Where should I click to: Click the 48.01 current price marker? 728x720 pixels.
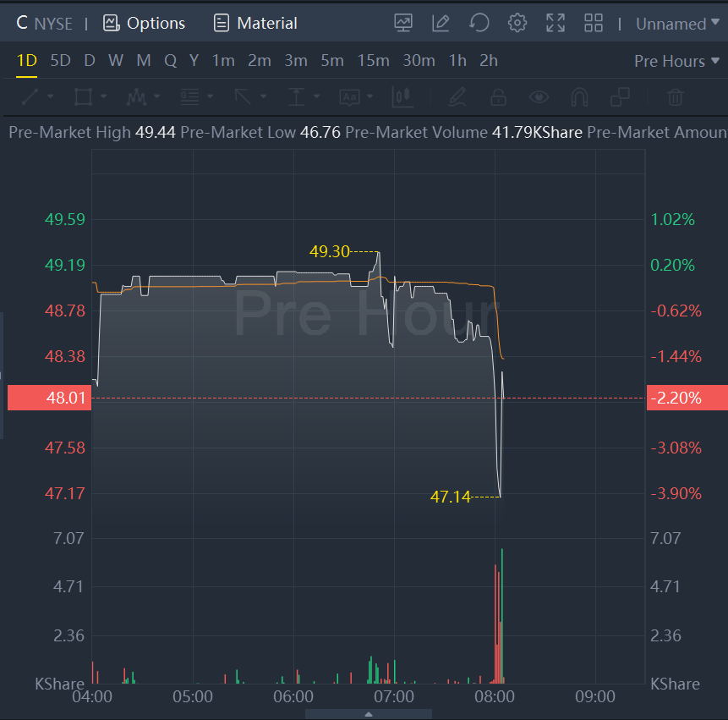click(x=47, y=398)
